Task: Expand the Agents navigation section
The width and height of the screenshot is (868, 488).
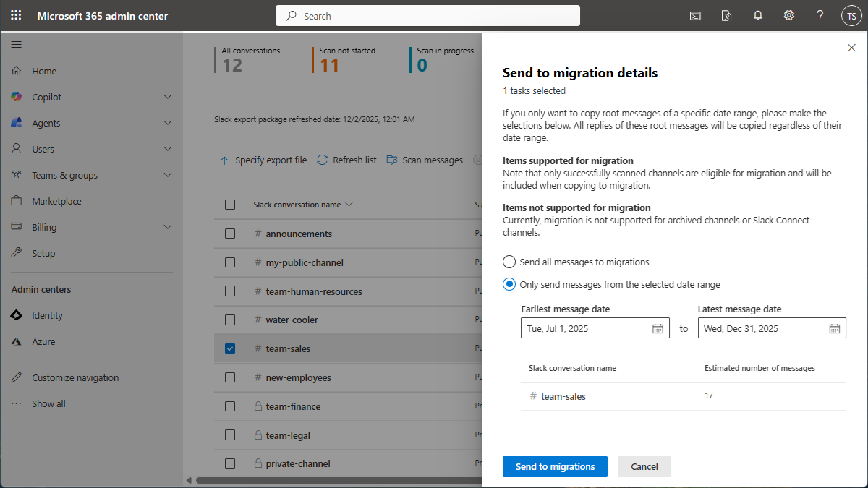Action: pyautogui.click(x=168, y=123)
